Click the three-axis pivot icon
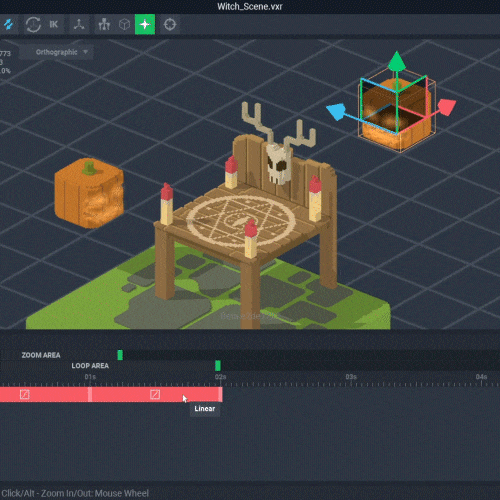This screenshot has width=500, height=500. [x=79, y=24]
